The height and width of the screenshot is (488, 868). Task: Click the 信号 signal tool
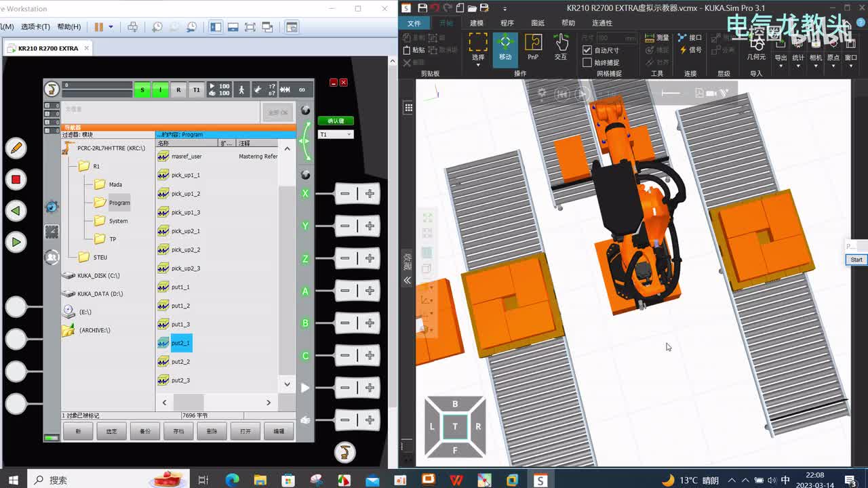pos(690,50)
